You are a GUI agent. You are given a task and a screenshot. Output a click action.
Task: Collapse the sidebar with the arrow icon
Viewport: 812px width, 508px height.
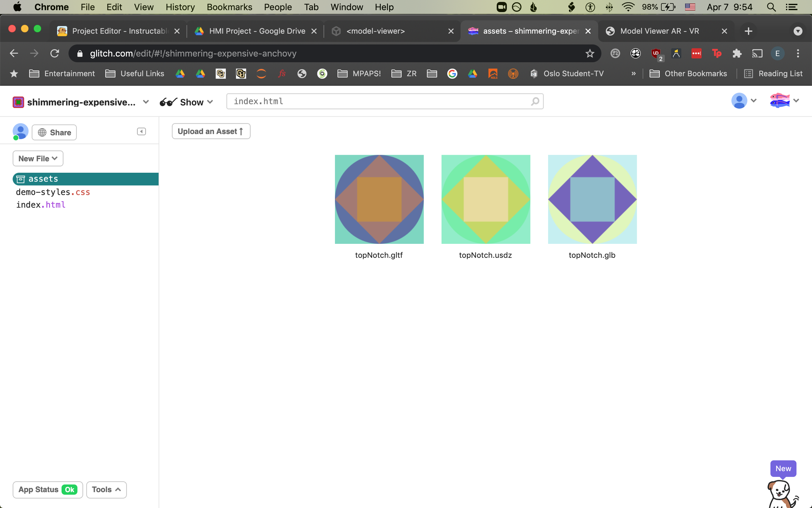[141, 131]
